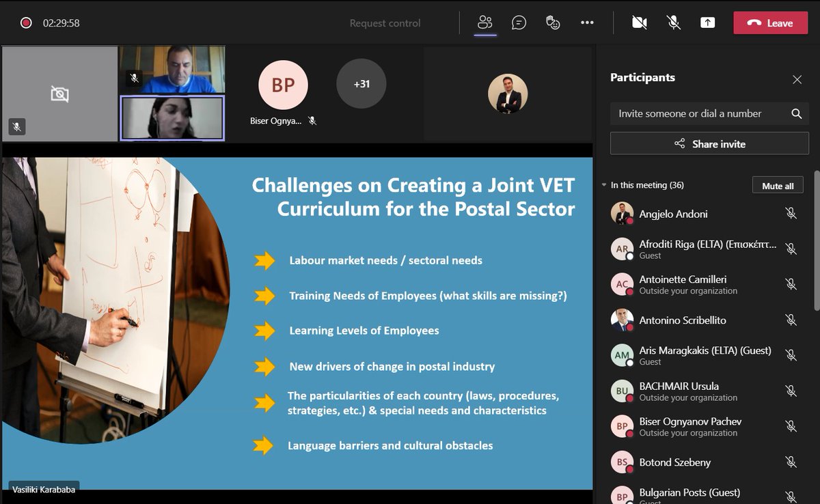Open the Share content tray

tap(707, 23)
